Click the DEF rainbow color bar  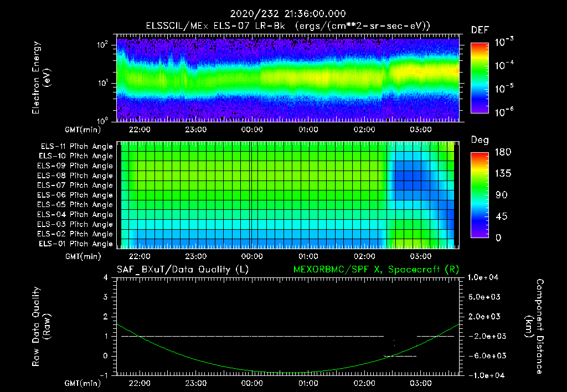[480, 78]
